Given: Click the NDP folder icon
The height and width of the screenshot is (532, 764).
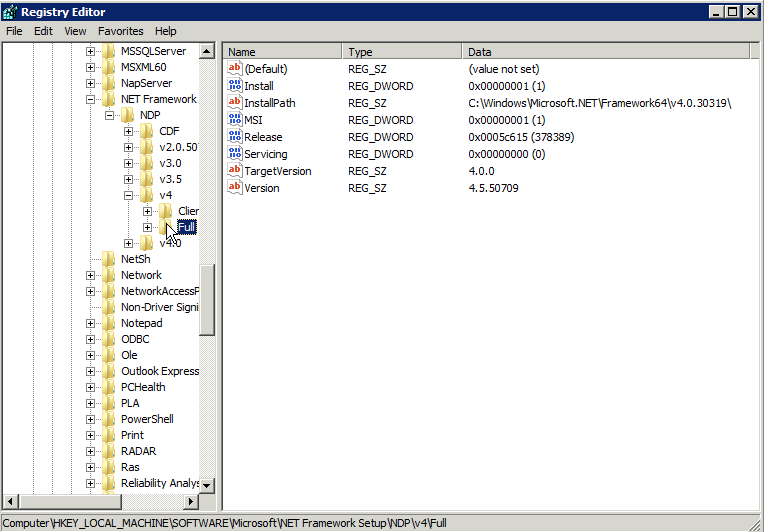Looking at the screenshot, I should click(128, 115).
